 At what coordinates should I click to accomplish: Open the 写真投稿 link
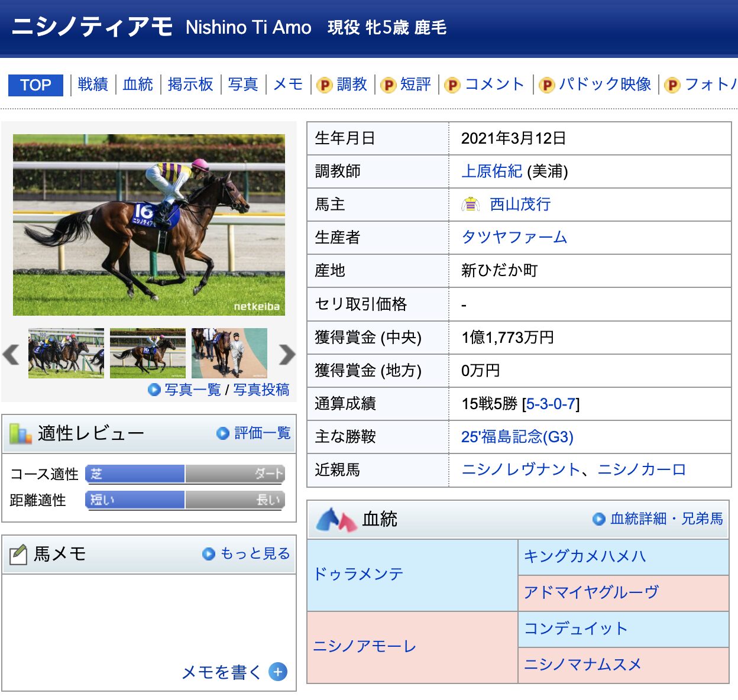261,390
